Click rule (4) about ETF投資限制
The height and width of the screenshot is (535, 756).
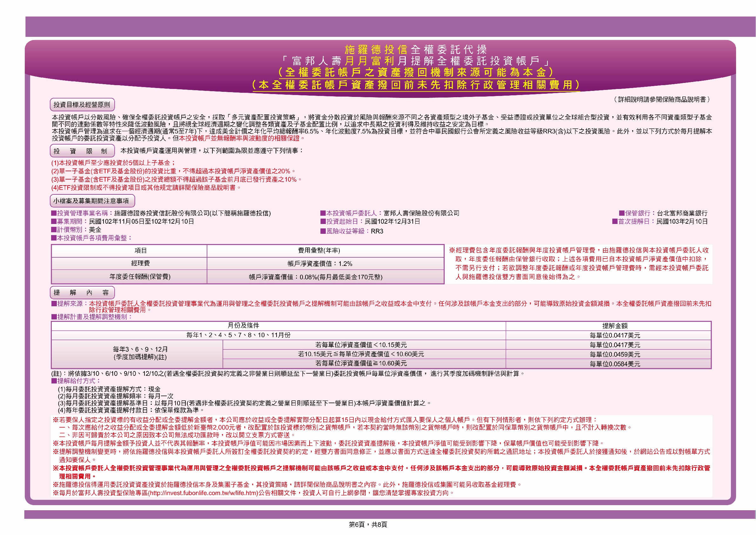(146, 187)
